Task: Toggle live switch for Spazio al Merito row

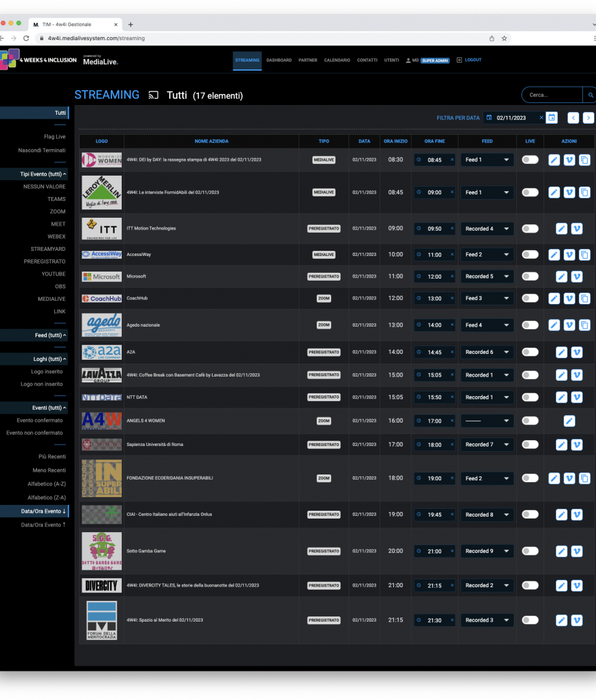Action: click(530, 620)
